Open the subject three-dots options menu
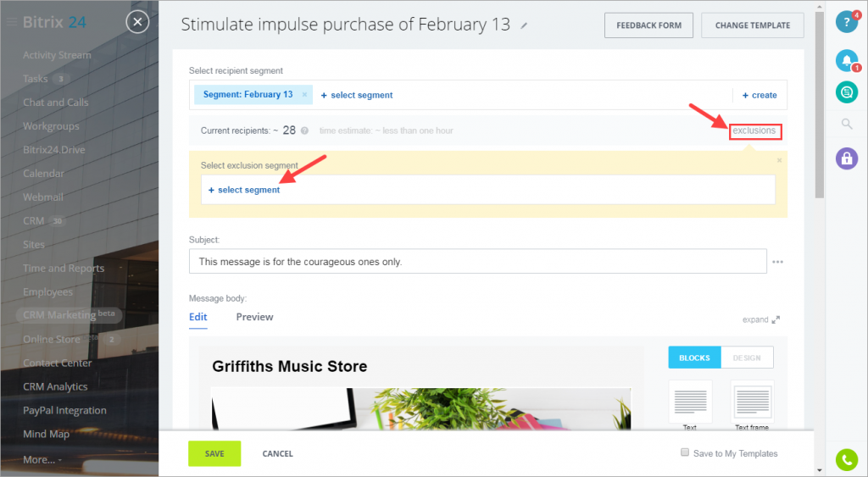 click(x=778, y=262)
